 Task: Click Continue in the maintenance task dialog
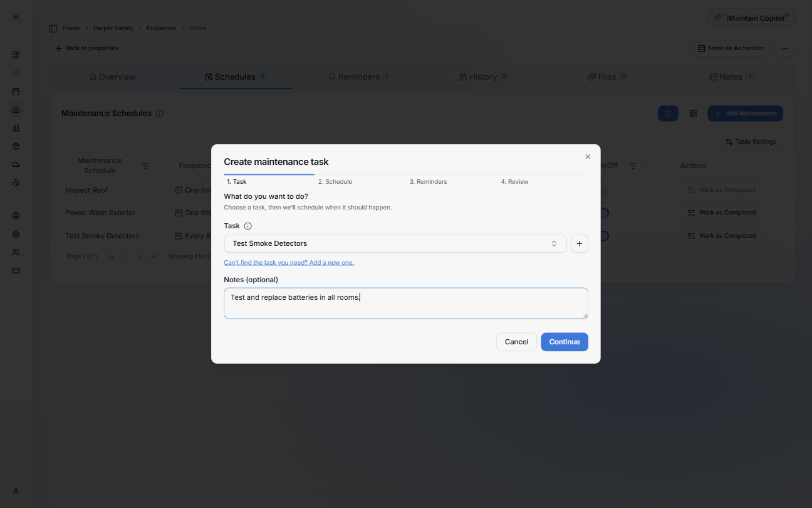click(x=564, y=342)
